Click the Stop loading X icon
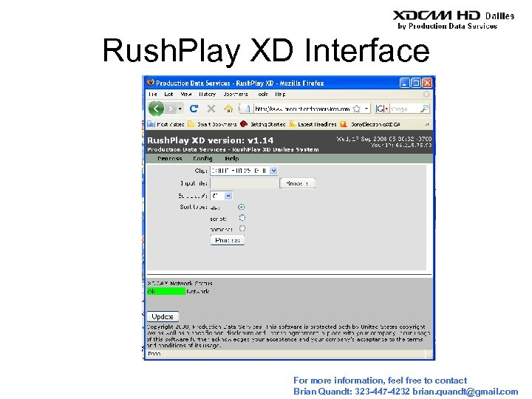 (211, 109)
